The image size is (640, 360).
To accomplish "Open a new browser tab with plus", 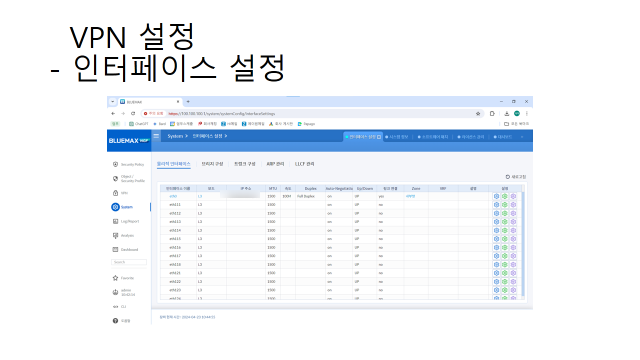I will coord(188,102).
